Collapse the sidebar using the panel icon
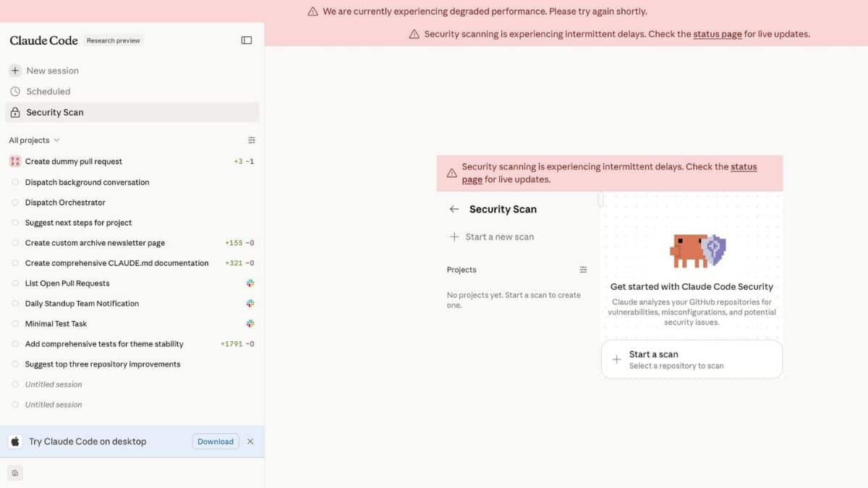The image size is (868, 488). click(x=247, y=40)
